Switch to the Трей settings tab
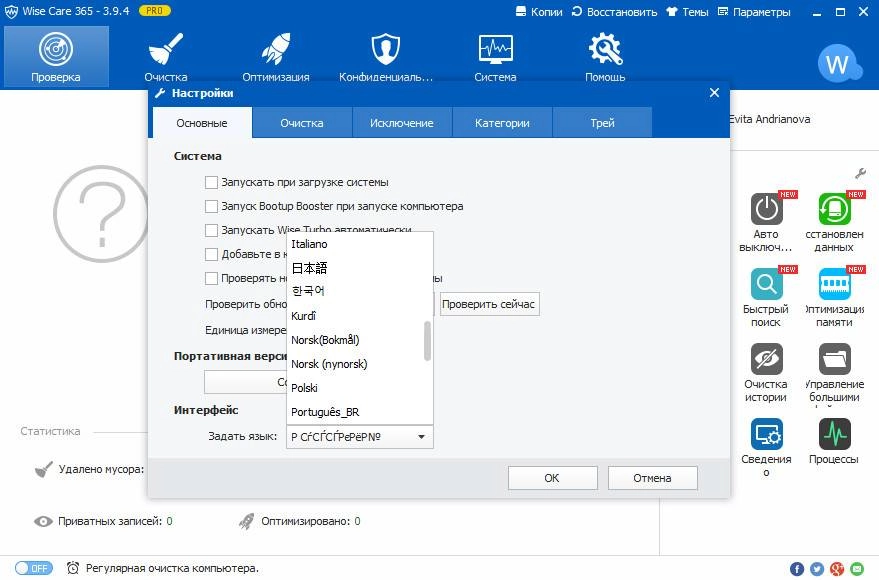 click(x=602, y=123)
